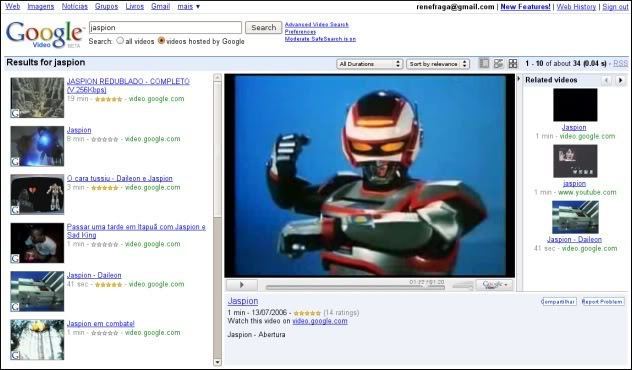The width and height of the screenshot is (632, 370).
Task: Open JASPION REDUBLADO - COMPLETO result
Action: tap(128, 85)
